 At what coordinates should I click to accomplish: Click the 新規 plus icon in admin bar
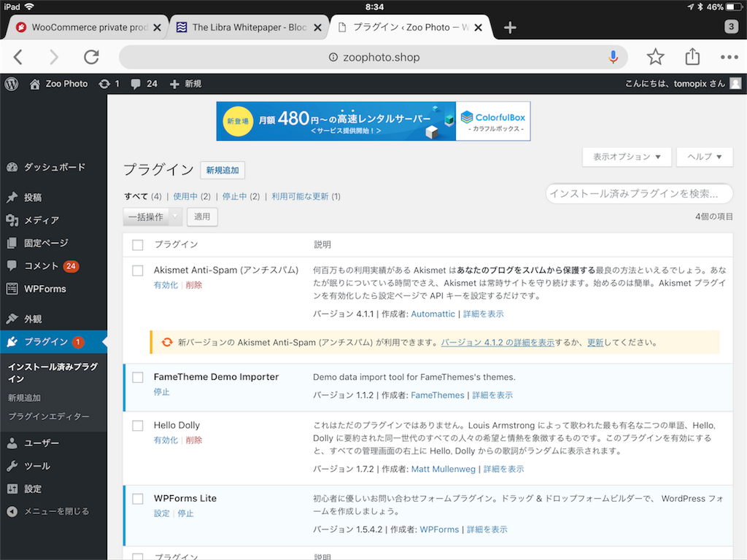pos(174,85)
